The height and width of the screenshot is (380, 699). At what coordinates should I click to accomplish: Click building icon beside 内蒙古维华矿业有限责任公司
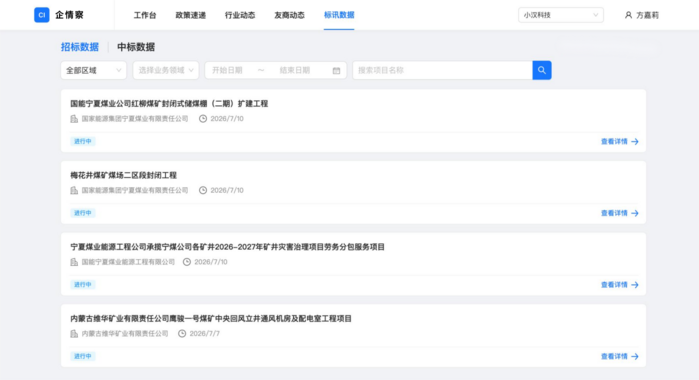click(74, 334)
